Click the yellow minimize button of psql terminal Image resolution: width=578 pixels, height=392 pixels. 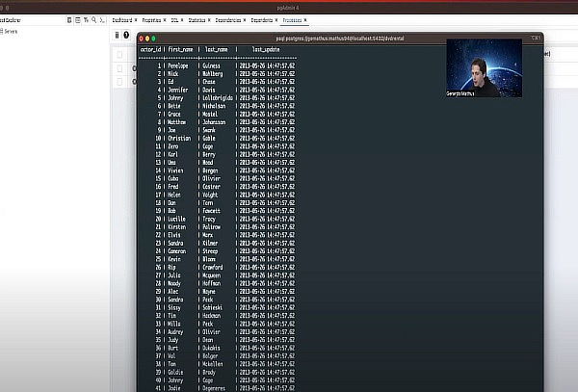click(x=147, y=39)
